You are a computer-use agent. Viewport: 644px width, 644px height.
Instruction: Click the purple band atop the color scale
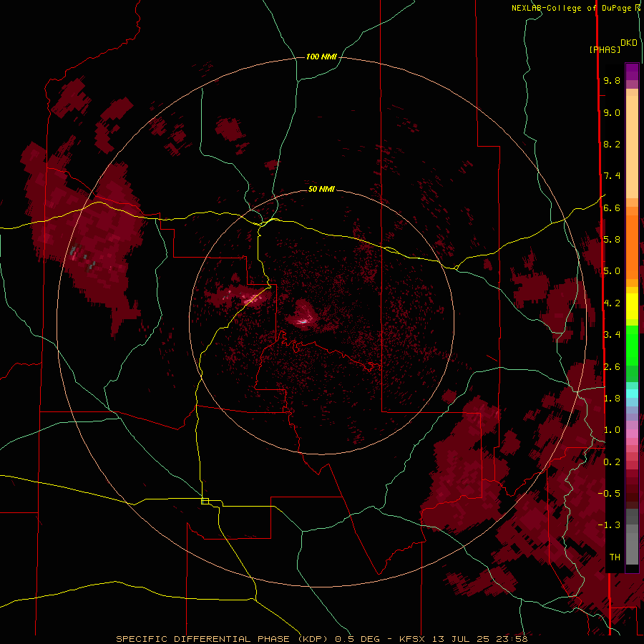pyautogui.click(x=632, y=72)
